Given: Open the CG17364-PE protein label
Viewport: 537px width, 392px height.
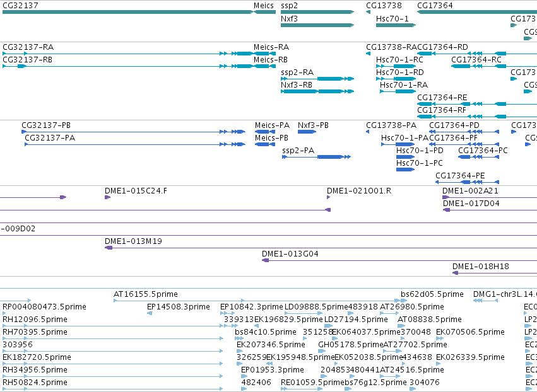Looking at the screenshot, I should 460,176.
